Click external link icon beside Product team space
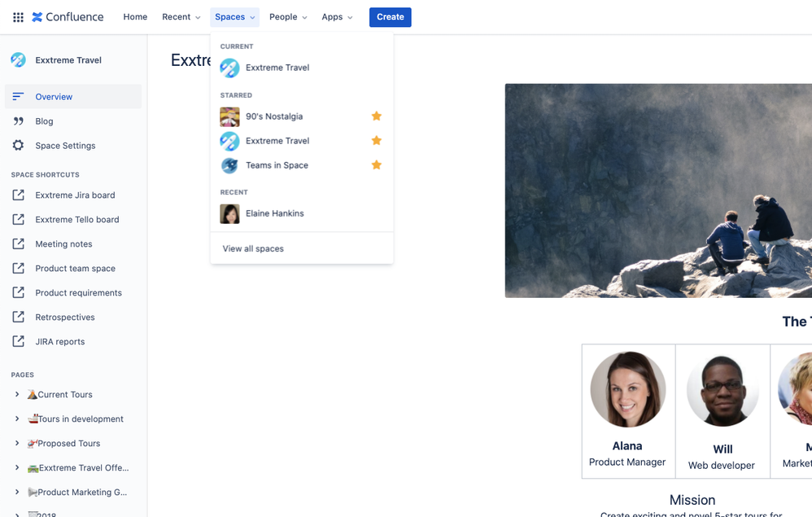The height and width of the screenshot is (517, 812). [x=18, y=268]
